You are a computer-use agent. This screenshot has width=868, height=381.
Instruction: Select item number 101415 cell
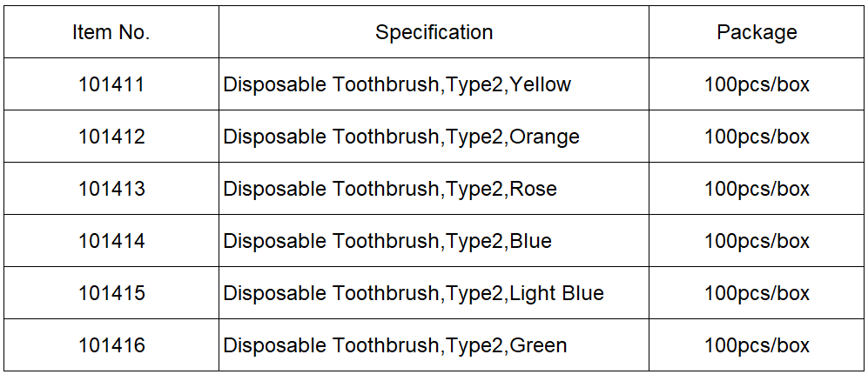click(x=111, y=293)
